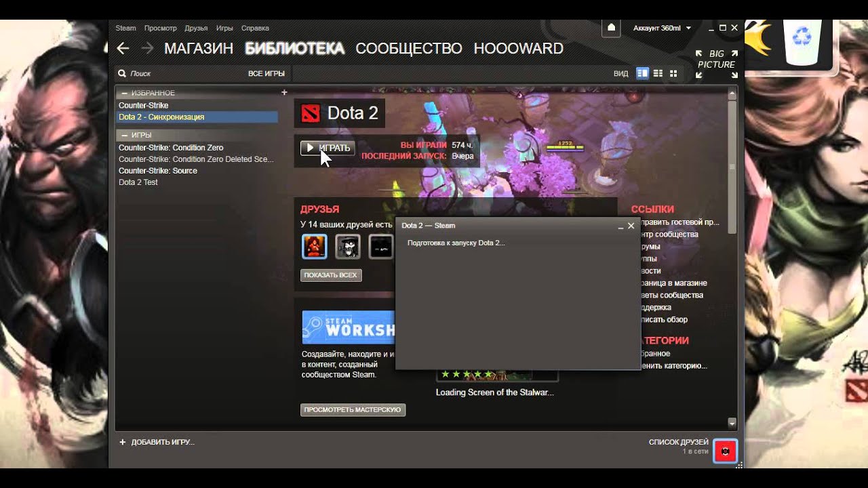Open the write a review link
This screenshot has height=488, width=868.
point(665,320)
